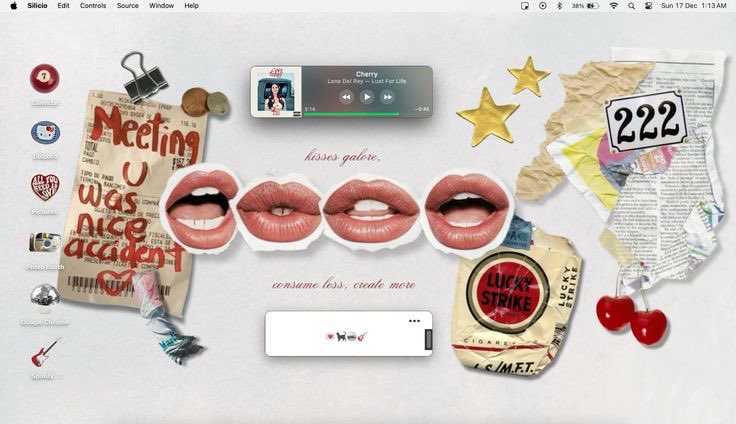Open Spotify red guitar icon
The height and width of the screenshot is (424, 736).
point(45,352)
